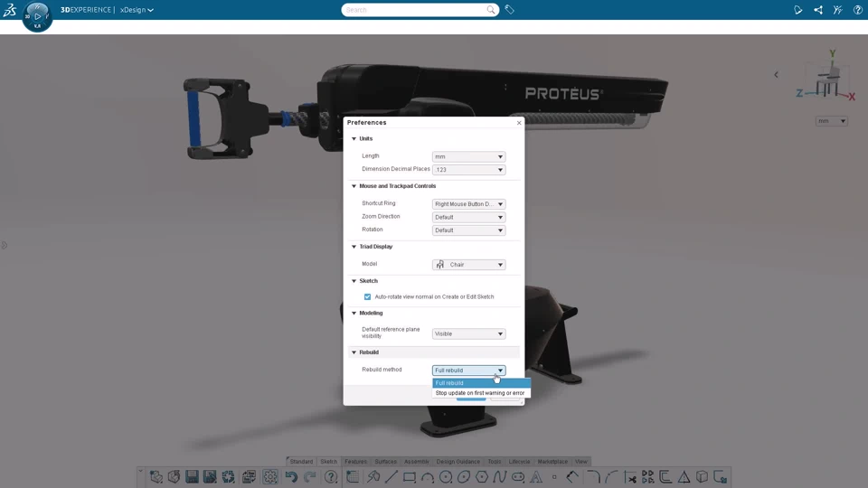The image size is (868, 488).
Task: Choose Full rebuild option
Action: coord(481,383)
